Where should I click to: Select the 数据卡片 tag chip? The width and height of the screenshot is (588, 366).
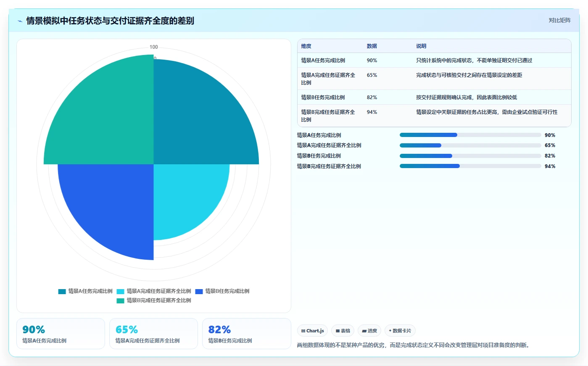[x=400, y=331]
